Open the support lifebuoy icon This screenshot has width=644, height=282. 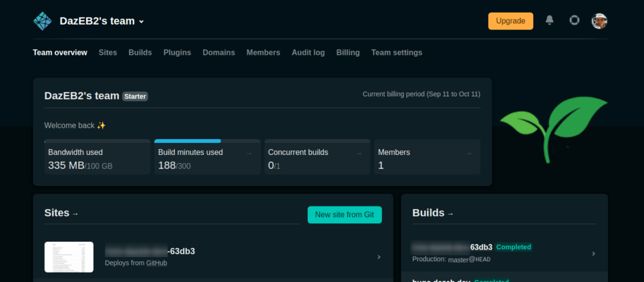(x=574, y=20)
